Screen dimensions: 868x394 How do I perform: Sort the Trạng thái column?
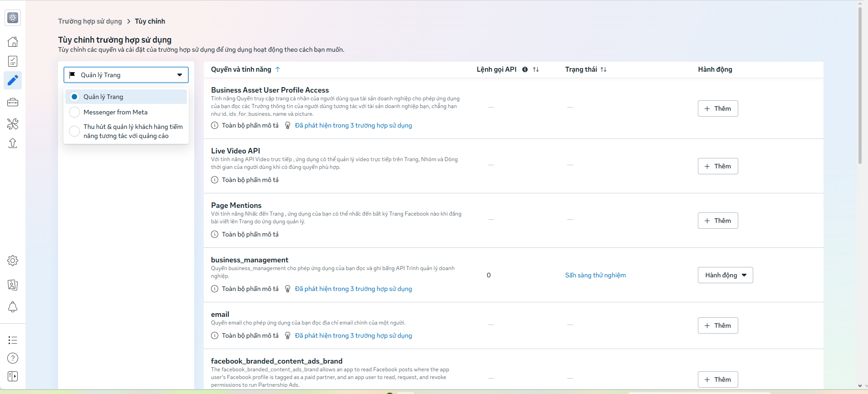click(603, 69)
